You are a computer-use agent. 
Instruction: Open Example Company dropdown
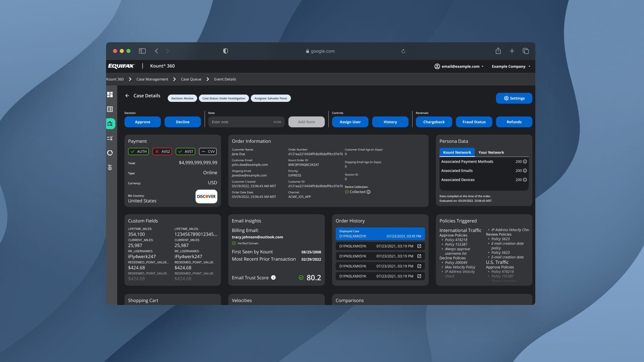pyautogui.click(x=511, y=66)
